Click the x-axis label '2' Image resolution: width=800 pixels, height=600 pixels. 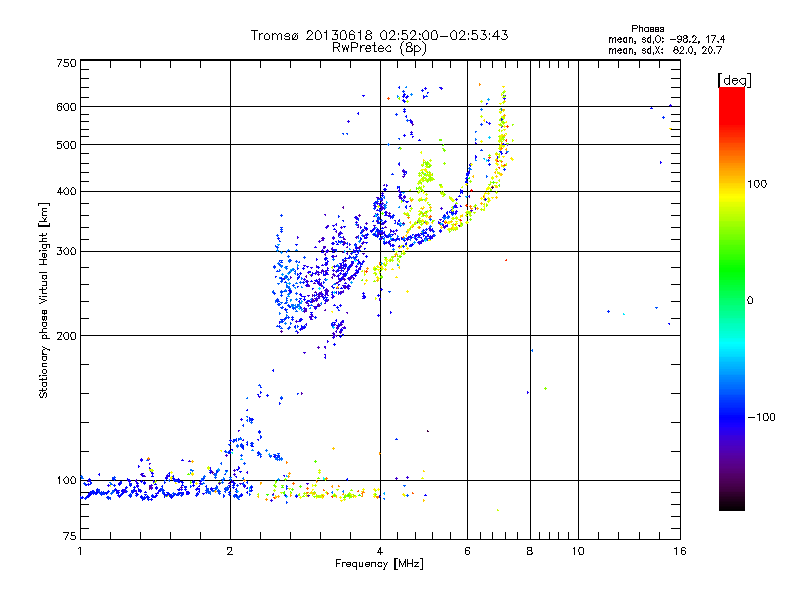pyautogui.click(x=230, y=551)
